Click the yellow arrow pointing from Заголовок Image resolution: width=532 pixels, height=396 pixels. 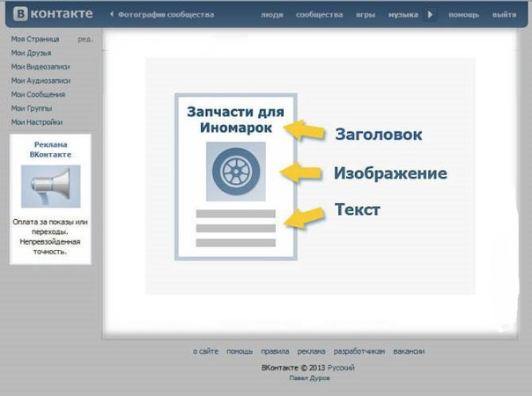coord(309,131)
